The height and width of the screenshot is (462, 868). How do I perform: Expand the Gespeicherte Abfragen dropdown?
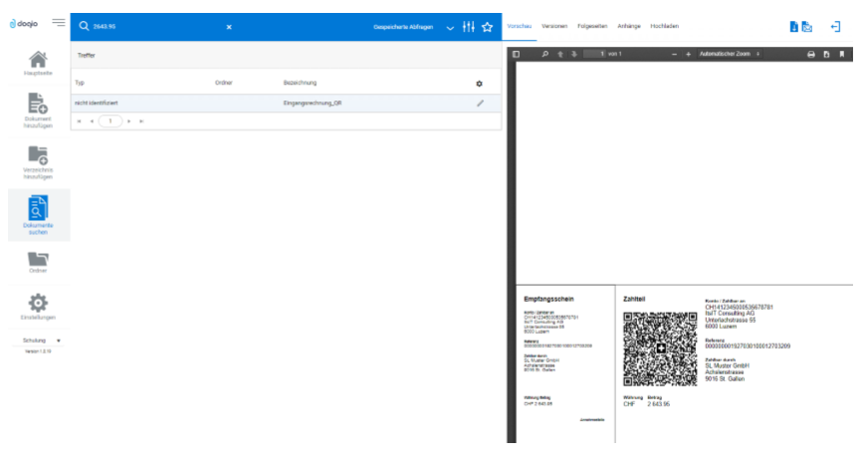(x=449, y=27)
